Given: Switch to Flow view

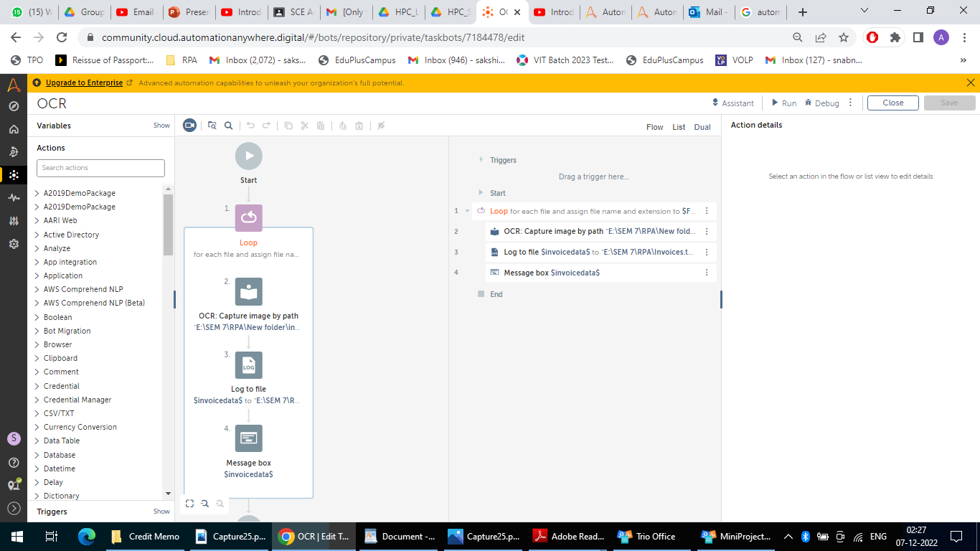Looking at the screenshot, I should 654,127.
